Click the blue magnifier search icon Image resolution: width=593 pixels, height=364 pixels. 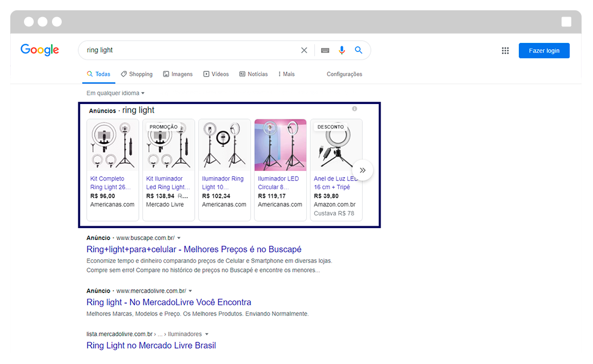359,50
